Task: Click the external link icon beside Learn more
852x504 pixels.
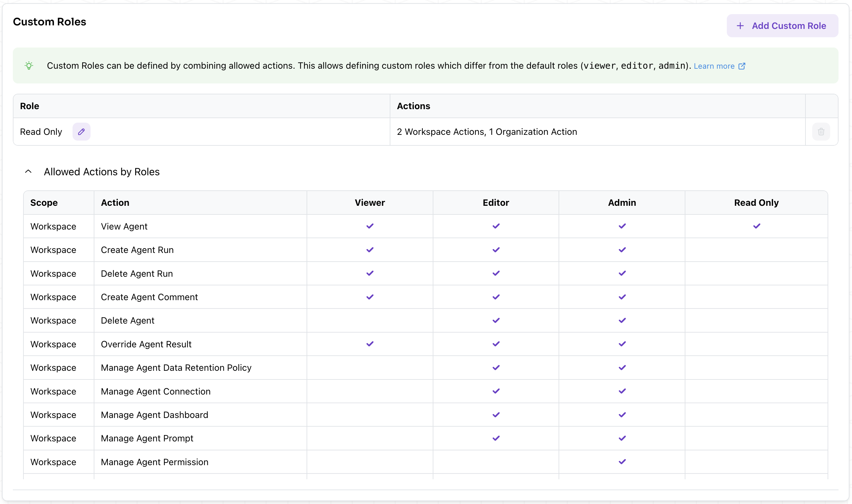Action: tap(742, 66)
